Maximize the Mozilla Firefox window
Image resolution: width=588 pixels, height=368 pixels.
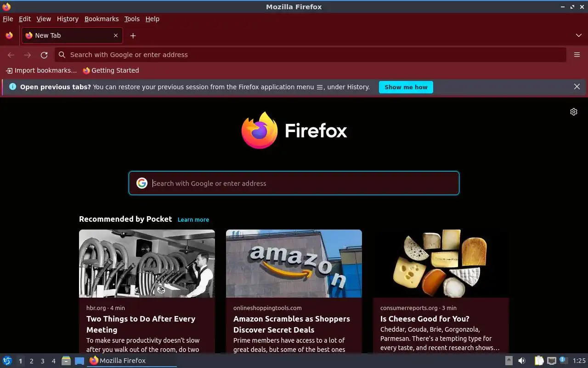[x=572, y=7]
